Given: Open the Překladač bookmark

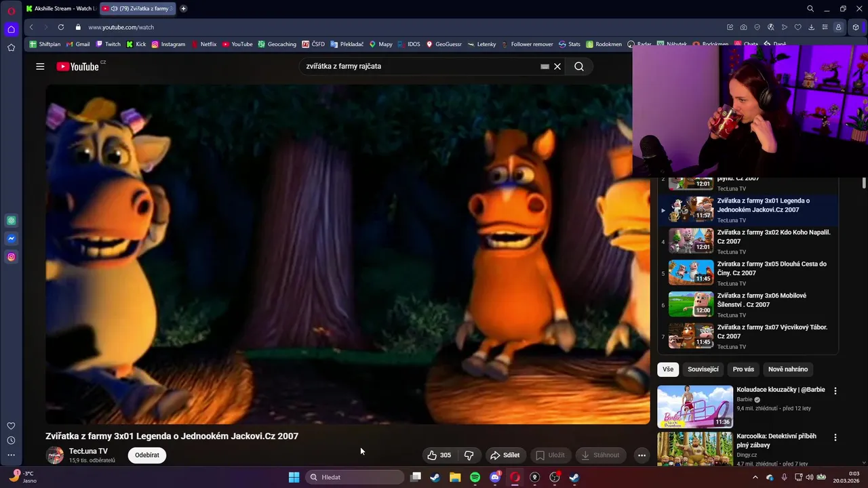Looking at the screenshot, I should coord(347,44).
